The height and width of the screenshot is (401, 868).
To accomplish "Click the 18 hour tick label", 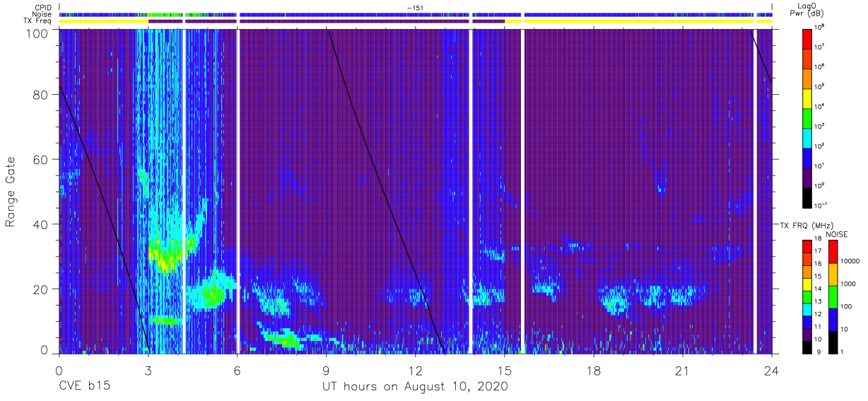I will pos(593,370).
